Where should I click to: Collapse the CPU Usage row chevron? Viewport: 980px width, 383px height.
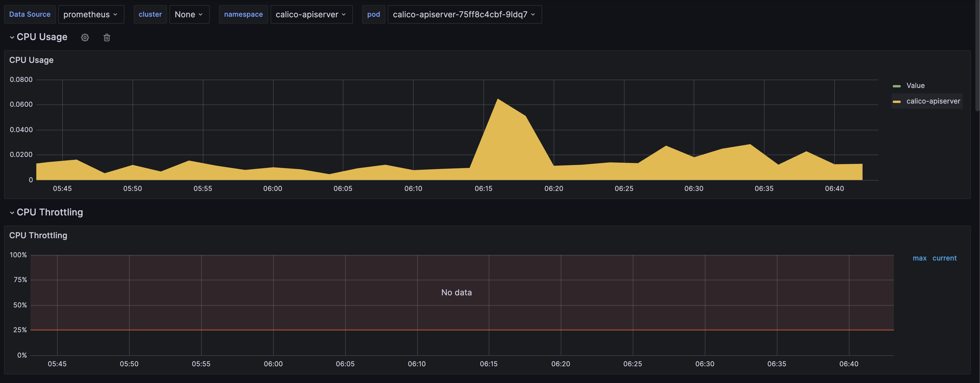12,37
